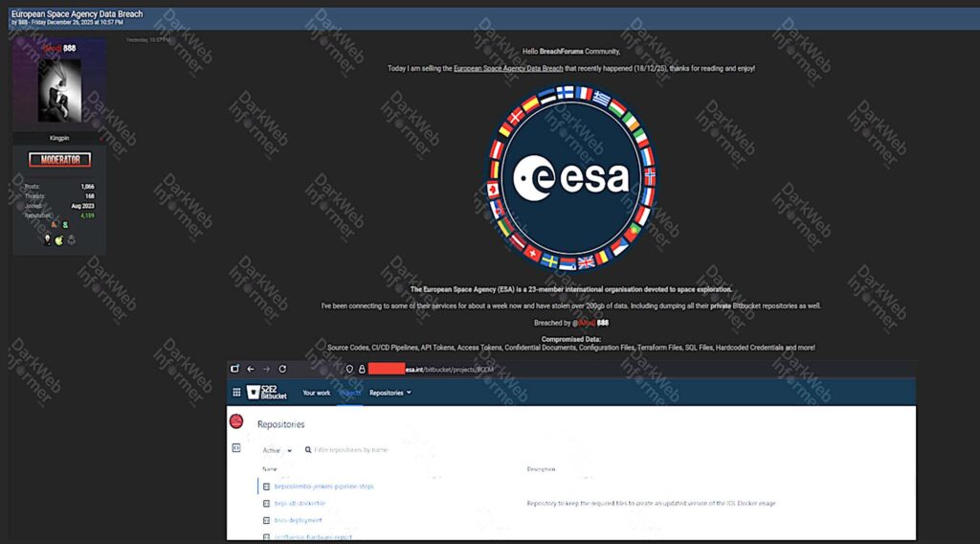Click the Description column header
This screenshot has width=980, height=544.
click(542, 469)
